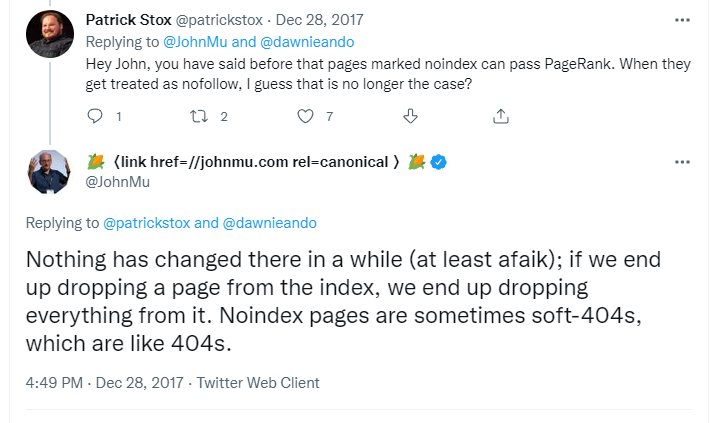
Task: Open the 4:49 PM · Dec 28, 2017 timestamp
Action: click(x=104, y=382)
